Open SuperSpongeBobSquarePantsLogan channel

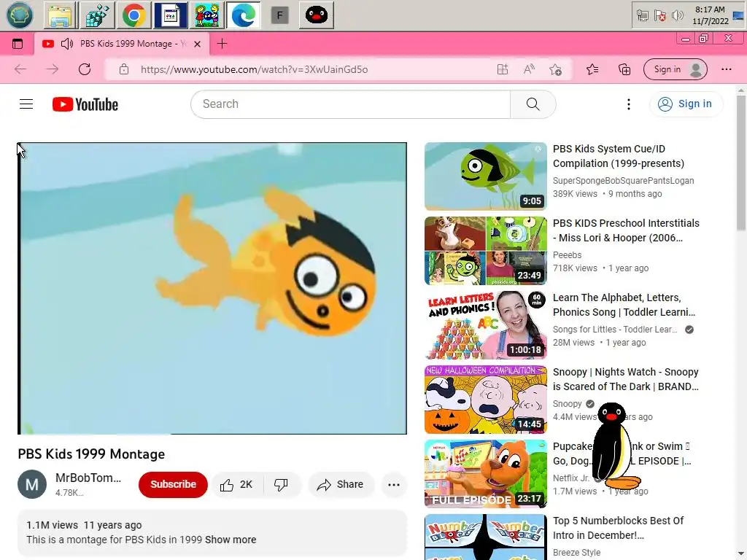623,181
